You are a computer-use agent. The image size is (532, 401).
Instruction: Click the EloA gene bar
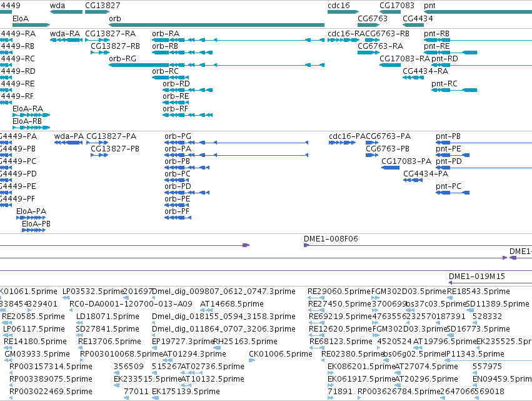(31, 25)
